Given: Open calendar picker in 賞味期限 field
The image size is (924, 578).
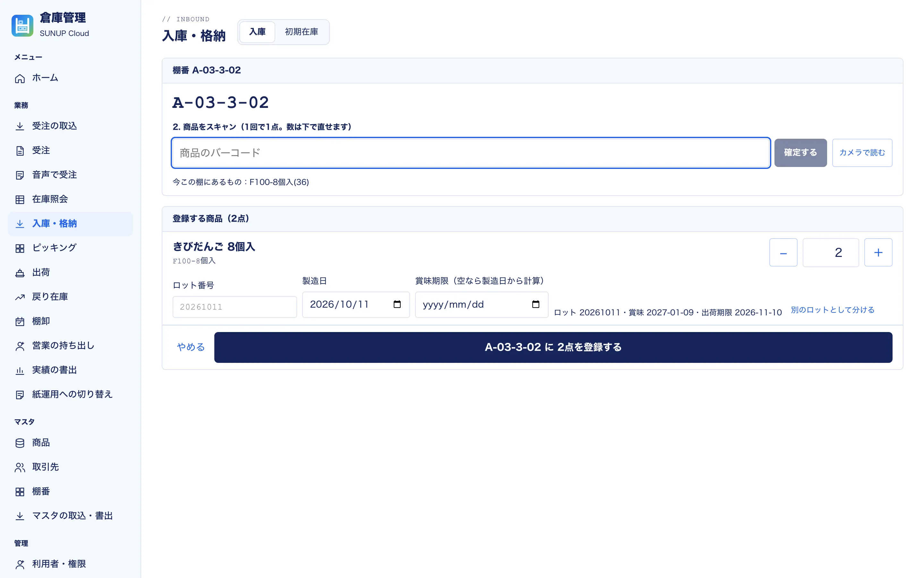Looking at the screenshot, I should pos(536,304).
